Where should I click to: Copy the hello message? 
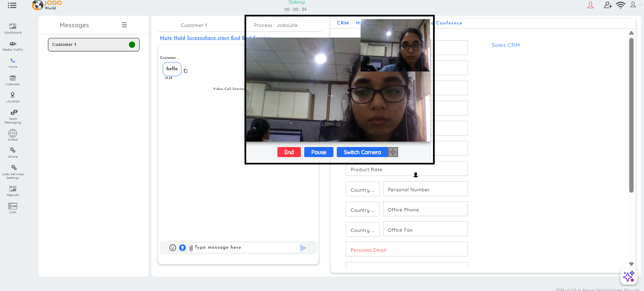[x=185, y=71]
